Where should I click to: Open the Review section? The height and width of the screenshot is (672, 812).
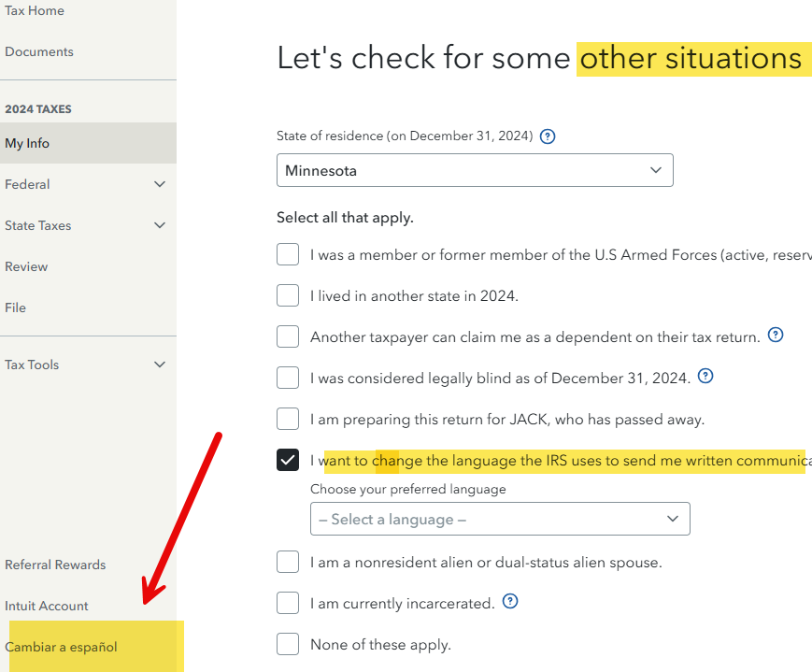pyautogui.click(x=26, y=266)
